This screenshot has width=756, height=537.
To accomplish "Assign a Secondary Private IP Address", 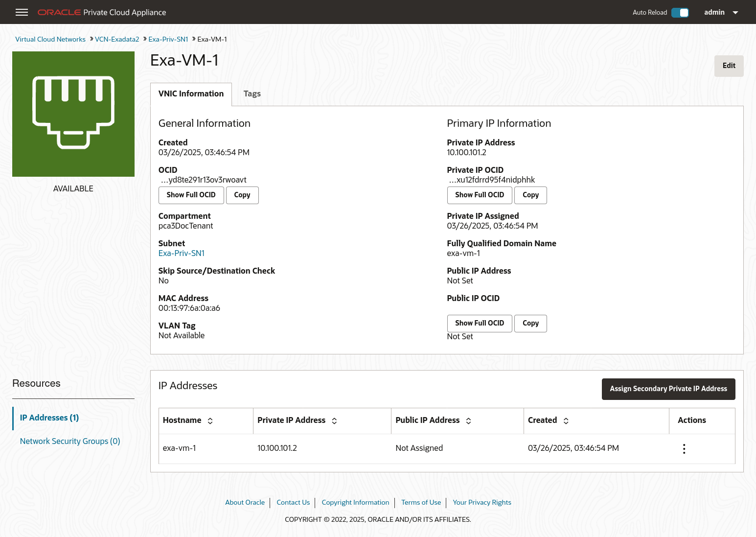I will click(x=668, y=389).
